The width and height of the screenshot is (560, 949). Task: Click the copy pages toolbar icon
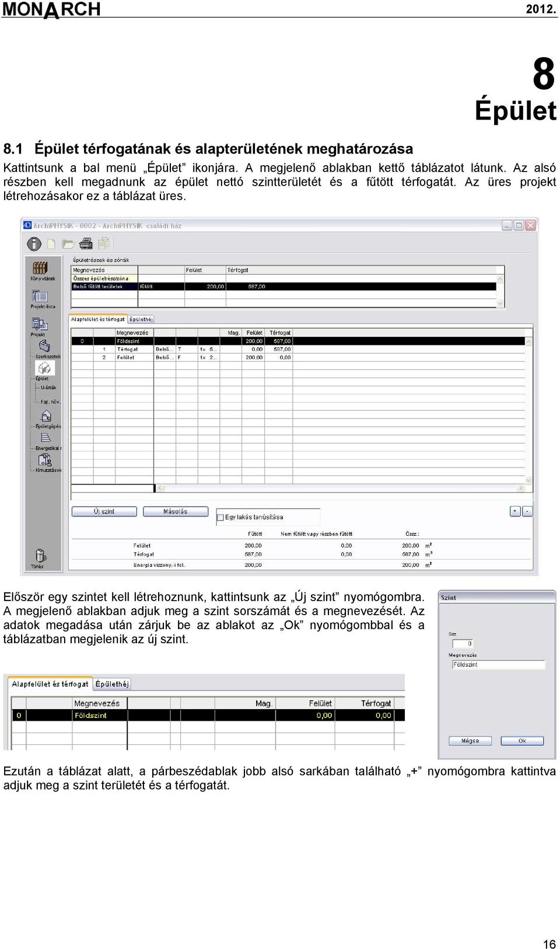[x=104, y=243]
